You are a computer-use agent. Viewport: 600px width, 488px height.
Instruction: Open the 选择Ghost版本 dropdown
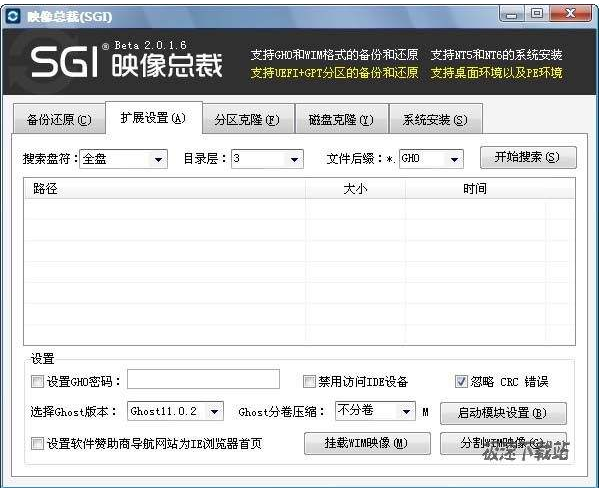pos(175,411)
